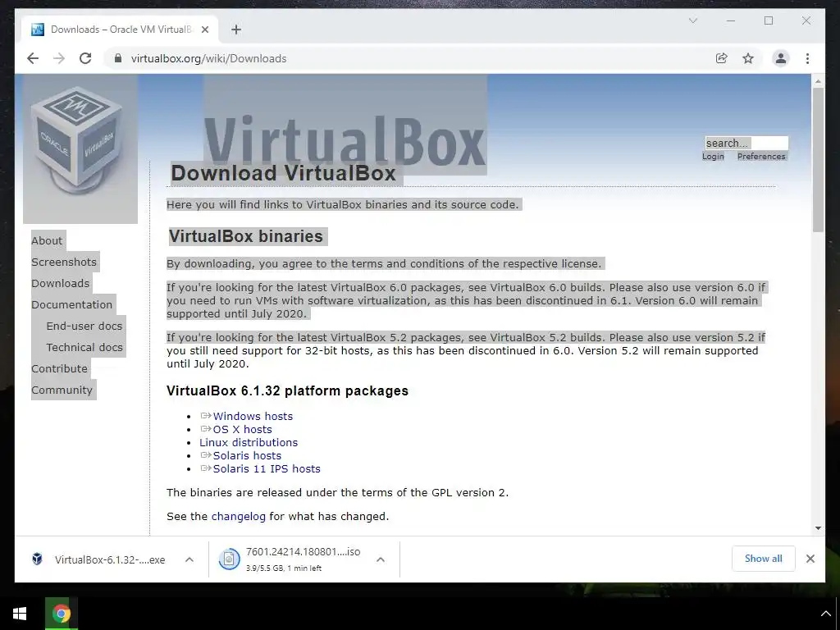Click the address bar URL virtualbox.org/wiki/Downloads
The image size is (840, 630).
tap(209, 58)
